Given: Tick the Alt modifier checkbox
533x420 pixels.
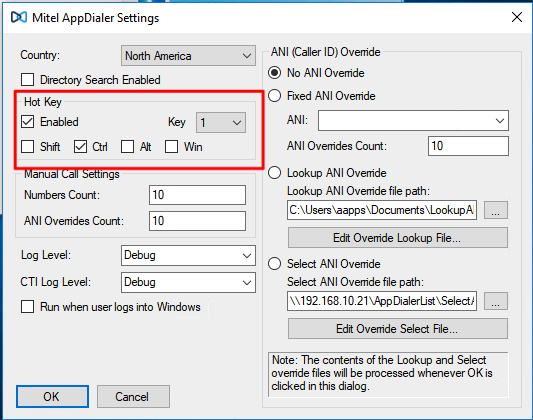Looking at the screenshot, I should (127, 147).
